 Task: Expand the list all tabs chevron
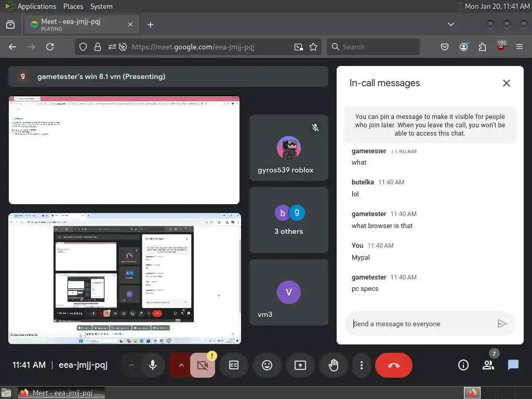(x=451, y=24)
